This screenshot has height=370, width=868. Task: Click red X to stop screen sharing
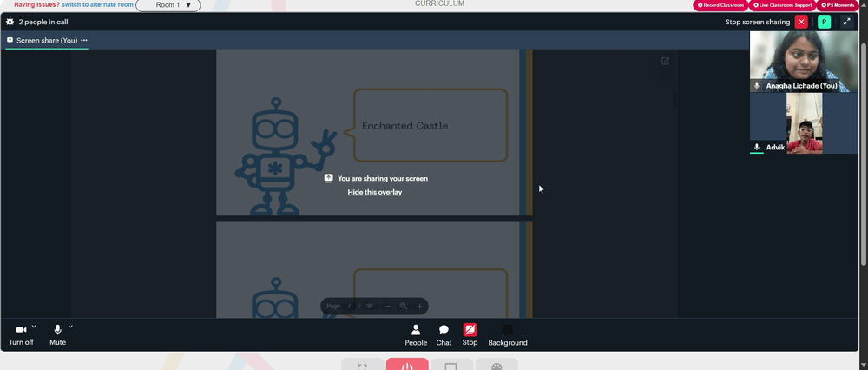coord(801,23)
